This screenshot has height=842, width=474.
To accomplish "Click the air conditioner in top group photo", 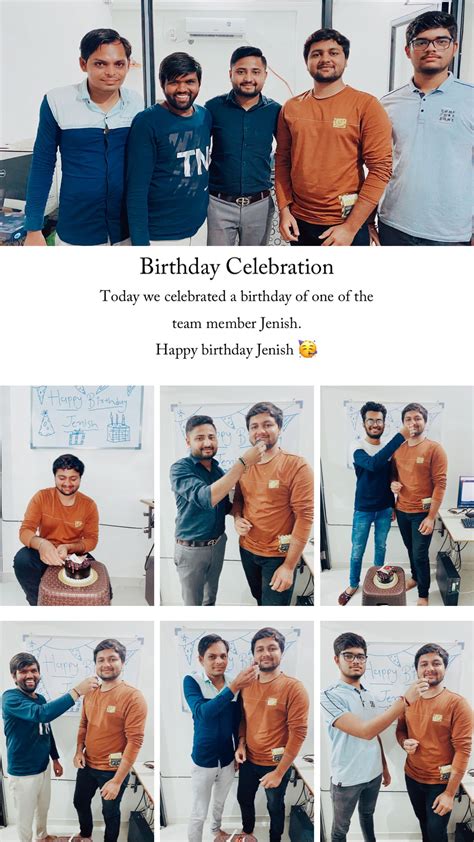I will [215, 27].
